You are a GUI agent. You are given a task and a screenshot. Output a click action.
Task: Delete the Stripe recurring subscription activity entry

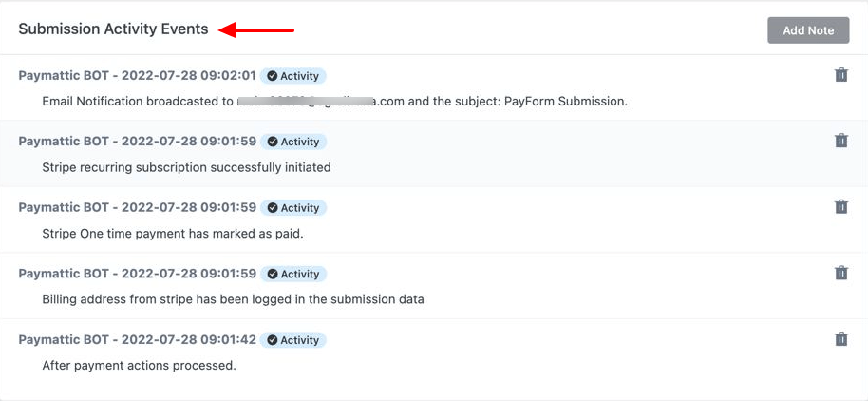pos(840,141)
